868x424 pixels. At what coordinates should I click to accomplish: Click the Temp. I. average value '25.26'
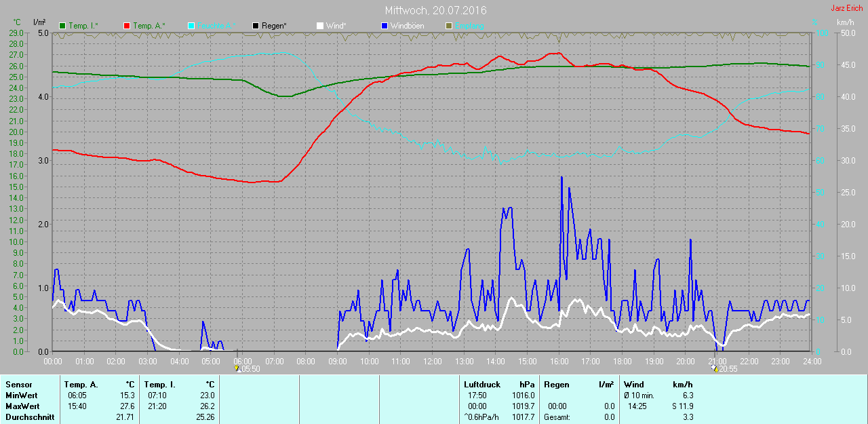205,417
